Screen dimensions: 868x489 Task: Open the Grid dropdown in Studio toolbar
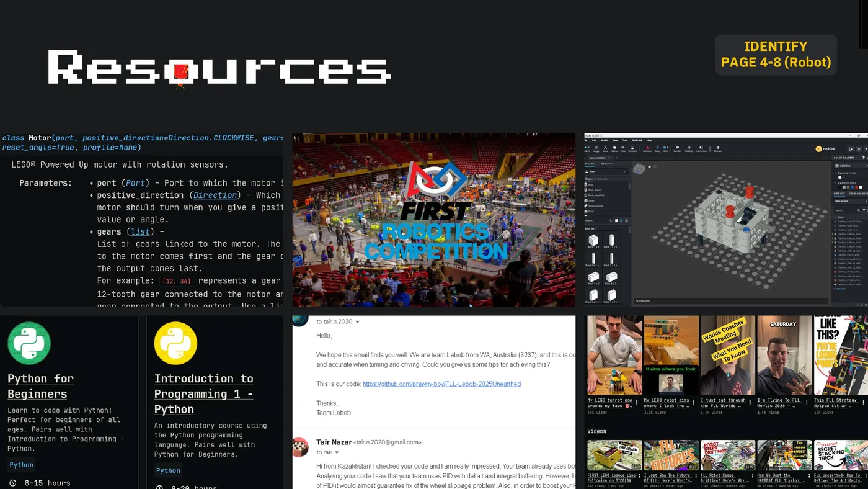pos(667,147)
